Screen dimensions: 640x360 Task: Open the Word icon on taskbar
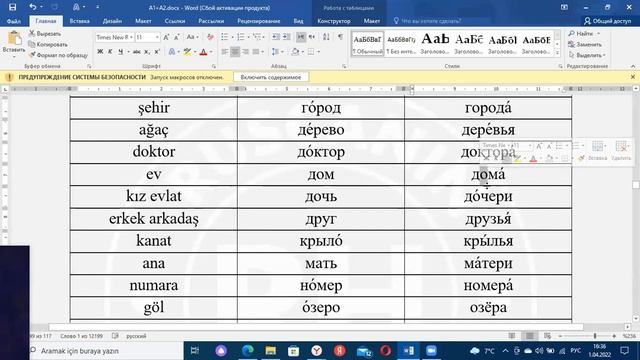coord(409,351)
